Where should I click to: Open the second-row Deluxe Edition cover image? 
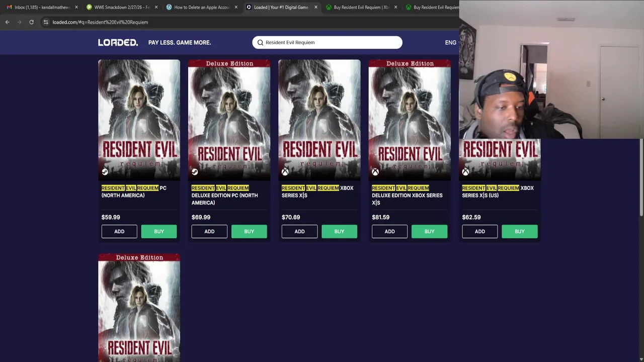pyautogui.click(x=139, y=308)
